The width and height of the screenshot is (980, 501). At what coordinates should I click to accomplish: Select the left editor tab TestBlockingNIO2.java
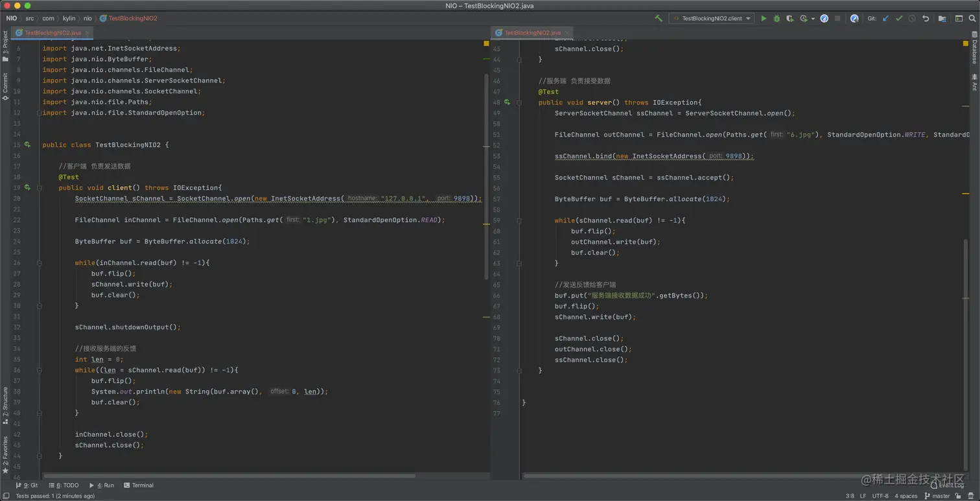52,32
